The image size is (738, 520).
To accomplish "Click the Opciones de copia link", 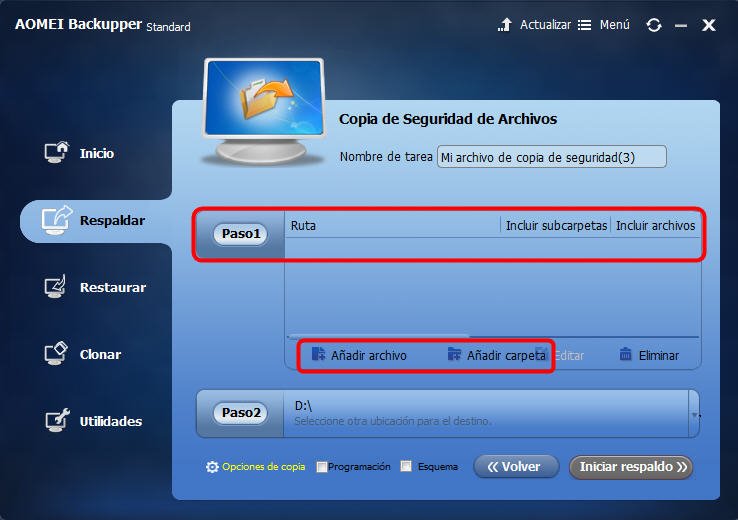I will [264, 466].
